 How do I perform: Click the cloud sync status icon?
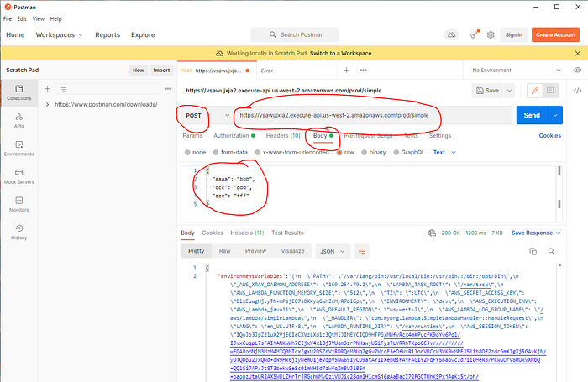(x=452, y=35)
